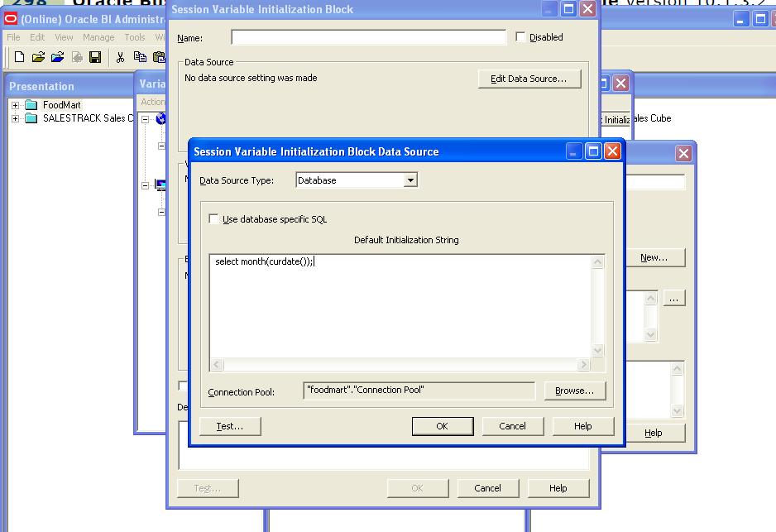Click the Edit Data Source button

coord(529,79)
